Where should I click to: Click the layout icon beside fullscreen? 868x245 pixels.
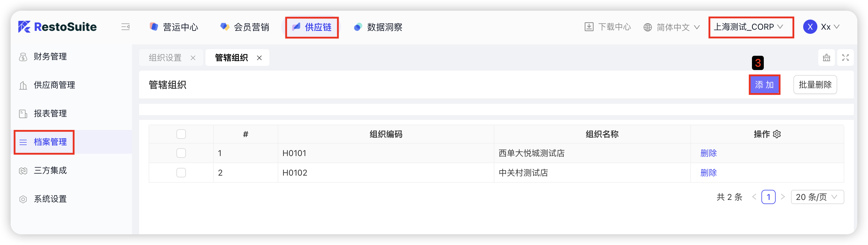[x=826, y=58]
